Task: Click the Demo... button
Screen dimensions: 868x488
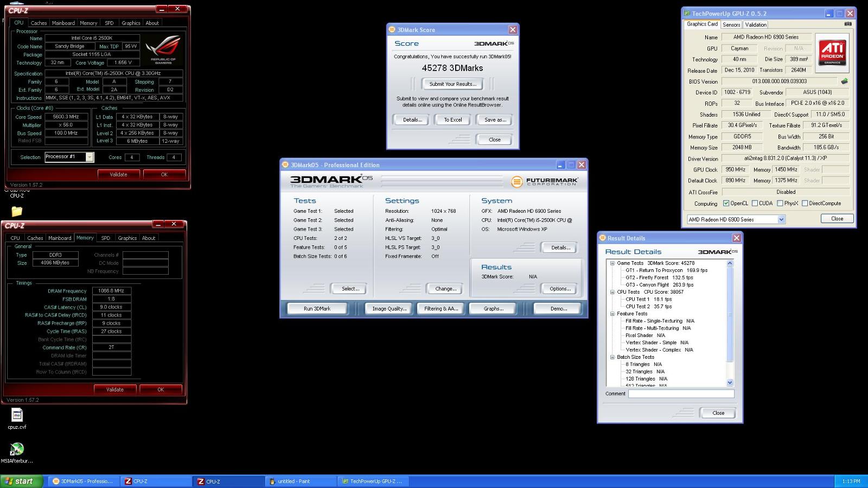Action: click(559, 308)
